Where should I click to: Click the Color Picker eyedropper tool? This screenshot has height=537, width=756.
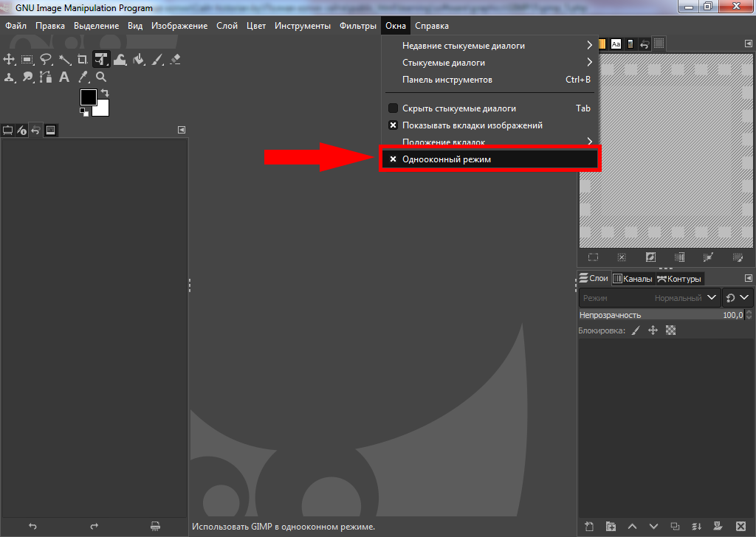click(83, 77)
